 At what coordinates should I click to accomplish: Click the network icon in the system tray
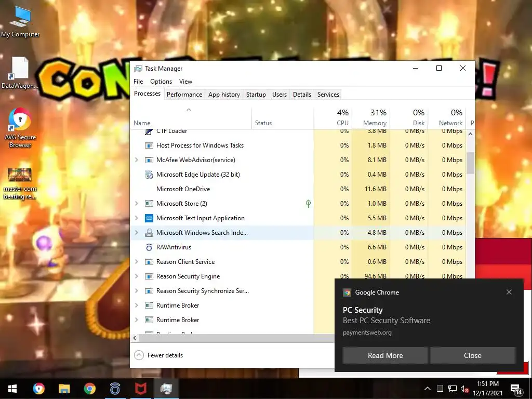pos(453,389)
